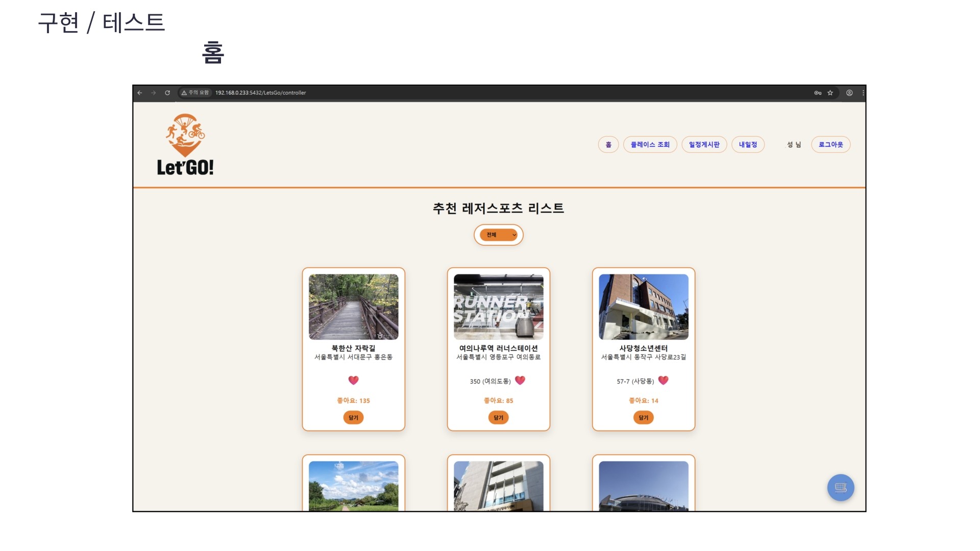980x551 pixels.
Task: Click the address '서울특별시 서대문구 홍은동'
Action: [x=354, y=357]
